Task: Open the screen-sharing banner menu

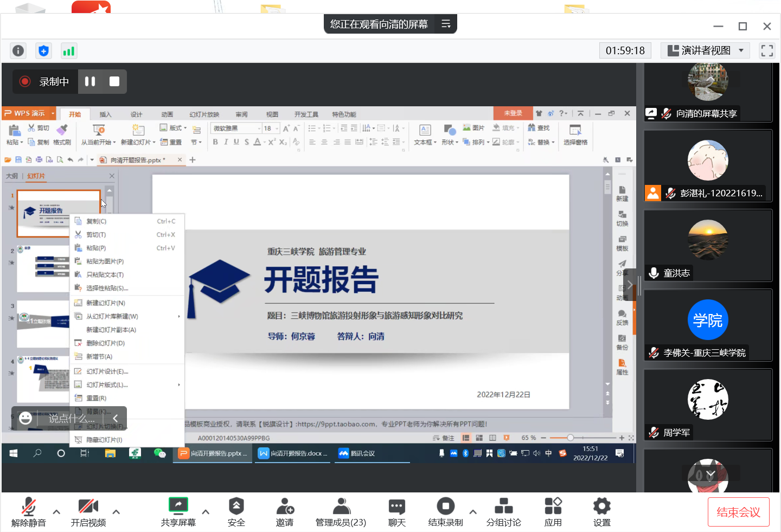Action: click(x=446, y=24)
